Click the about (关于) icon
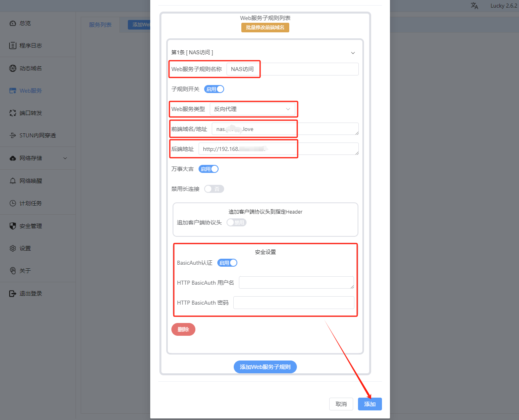This screenshot has height=420, width=519. (x=13, y=271)
